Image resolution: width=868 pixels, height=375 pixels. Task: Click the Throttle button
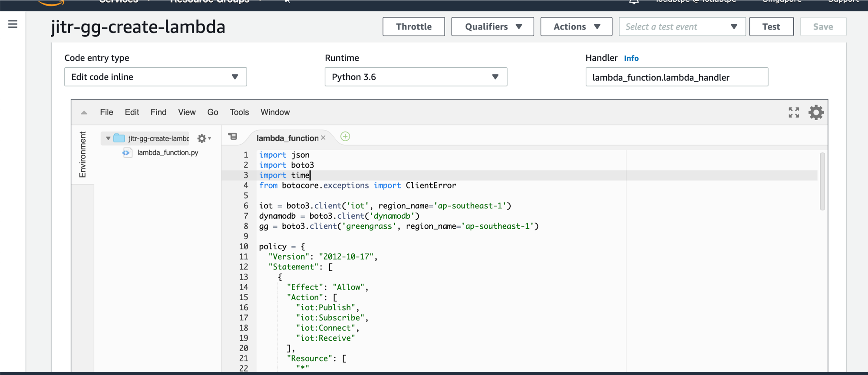(x=413, y=26)
